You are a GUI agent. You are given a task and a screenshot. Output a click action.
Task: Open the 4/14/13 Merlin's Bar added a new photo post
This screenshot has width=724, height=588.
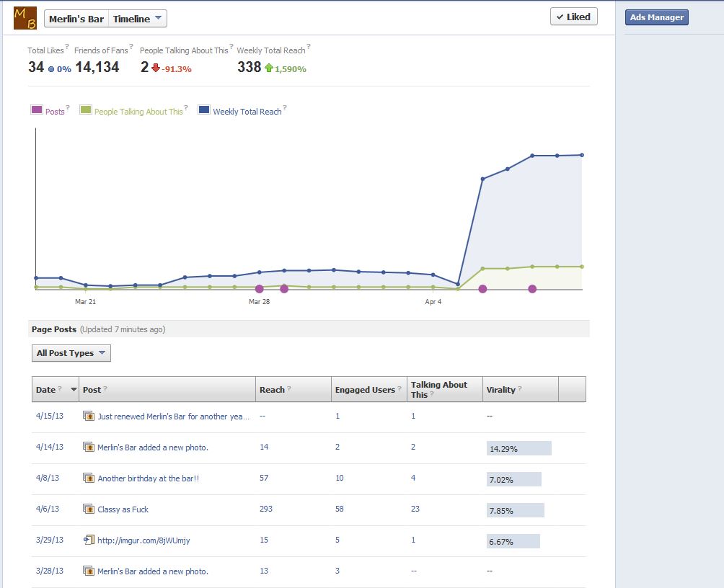coord(153,447)
